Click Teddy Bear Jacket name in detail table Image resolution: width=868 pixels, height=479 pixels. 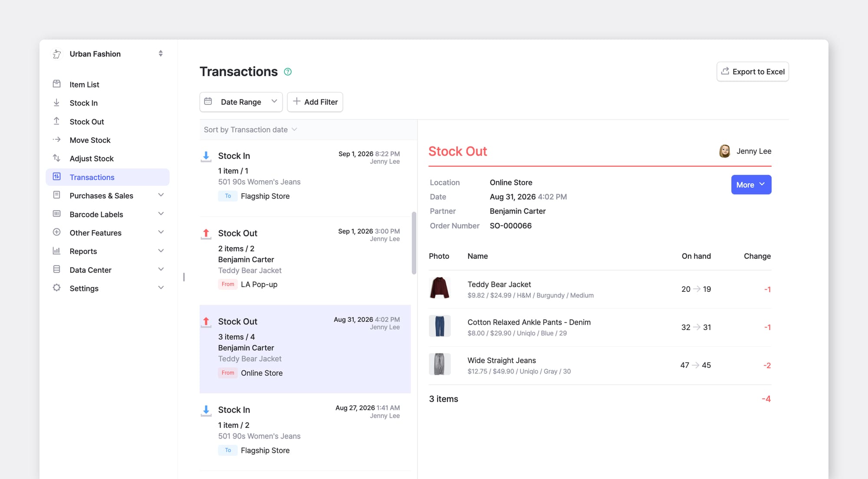pos(499,284)
